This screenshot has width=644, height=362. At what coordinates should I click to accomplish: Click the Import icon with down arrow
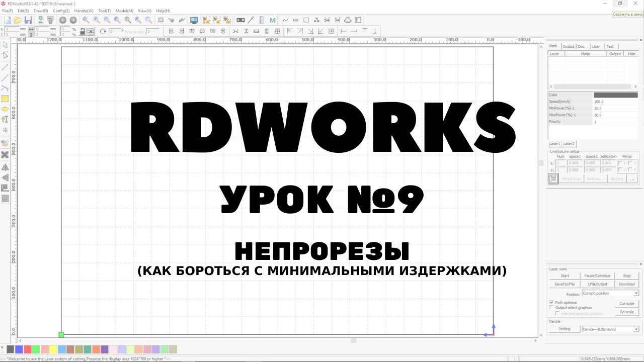coord(41,20)
